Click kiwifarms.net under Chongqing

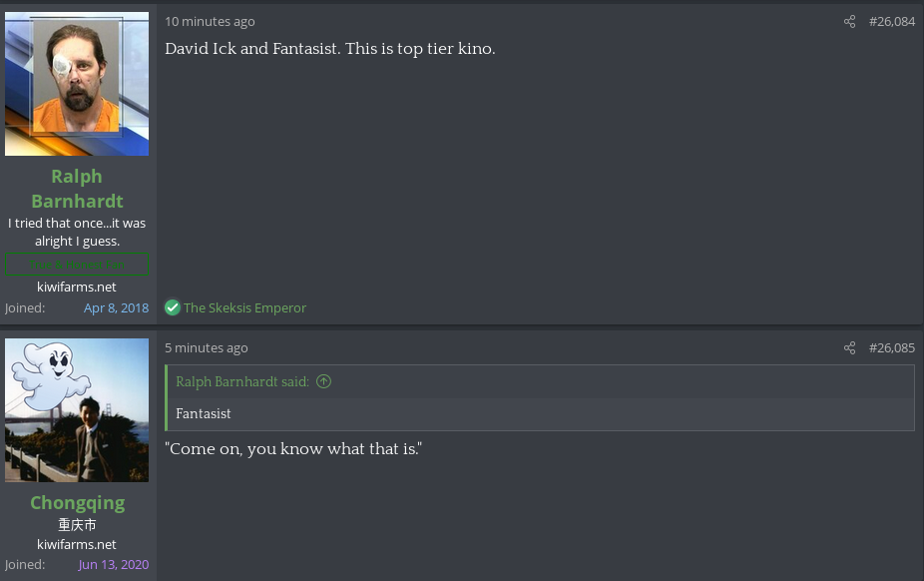pyautogui.click(x=77, y=544)
